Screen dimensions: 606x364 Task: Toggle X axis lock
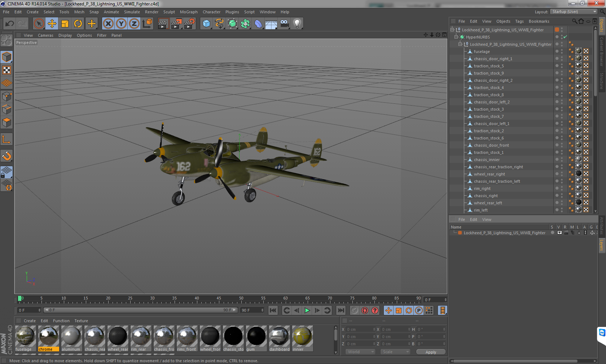pos(108,24)
